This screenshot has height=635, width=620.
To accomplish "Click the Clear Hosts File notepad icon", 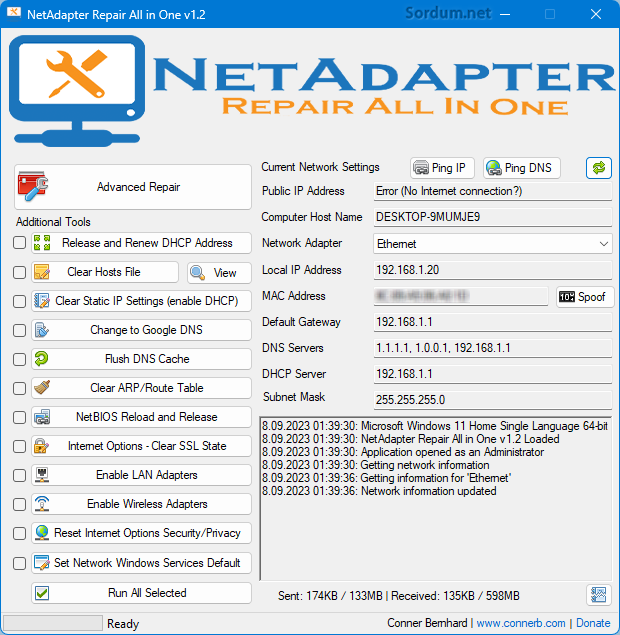I will point(42,272).
